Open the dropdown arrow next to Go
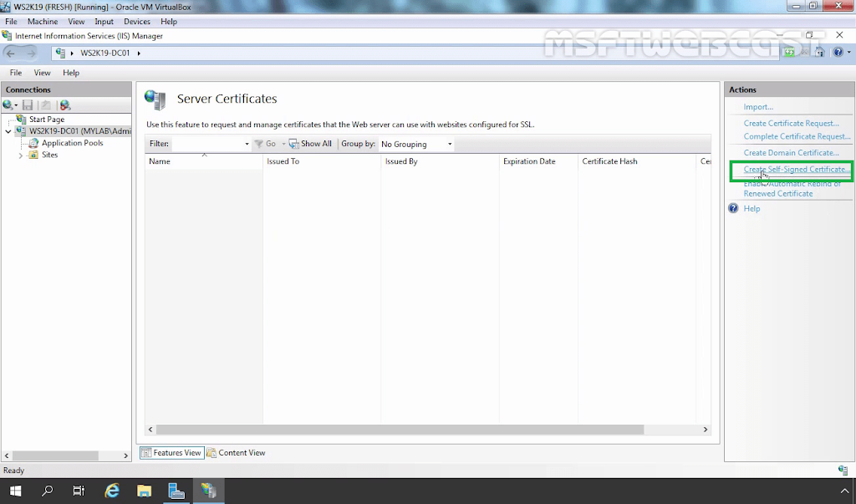Viewport: 856px width, 504px height. pyautogui.click(x=283, y=144)
